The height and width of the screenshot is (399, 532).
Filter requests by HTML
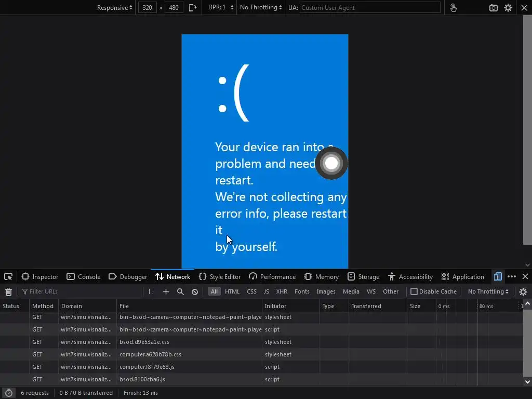[x=232, y=291]
